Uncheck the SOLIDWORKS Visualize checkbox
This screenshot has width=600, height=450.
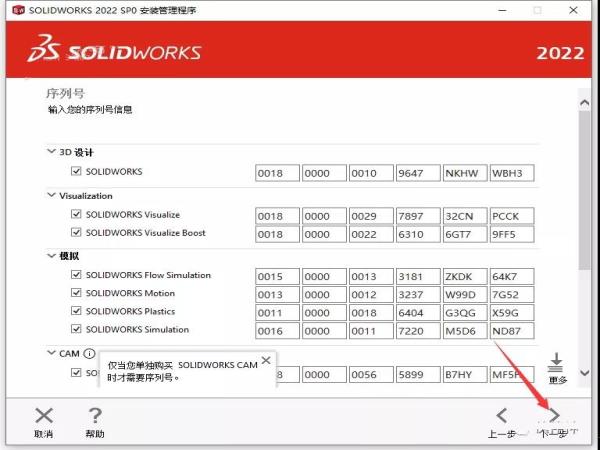(76, 215)
